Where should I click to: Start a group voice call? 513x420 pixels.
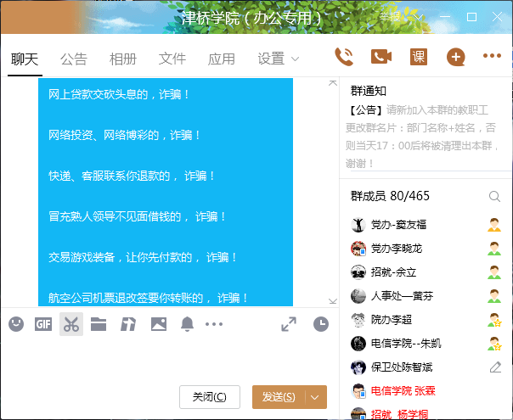(x=344, y=57)
